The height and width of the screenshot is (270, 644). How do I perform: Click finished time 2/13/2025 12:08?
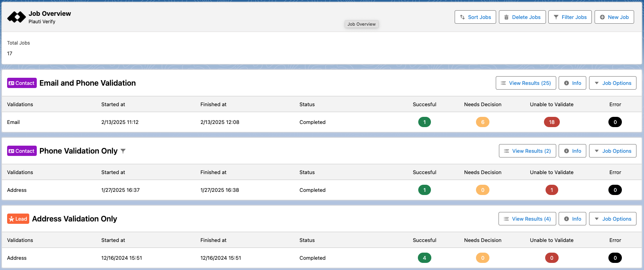220,122
